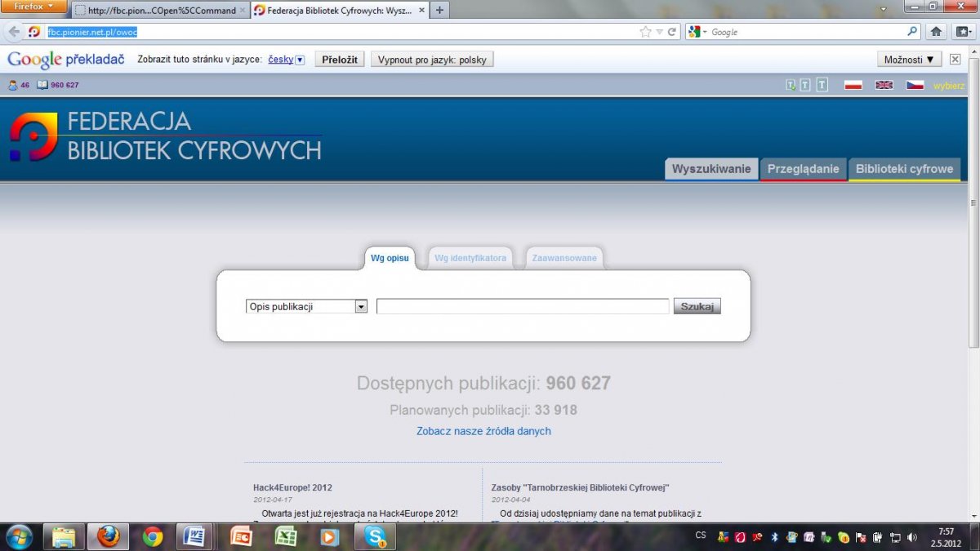The height and width of the screenshot is (551, 980).
Task: Switch to the Wg identyfikatora tab
Action: coord(470,258)
